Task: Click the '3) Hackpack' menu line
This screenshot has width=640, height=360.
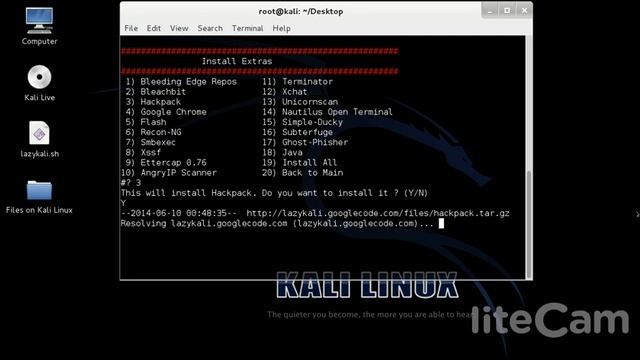Action: 153,102
